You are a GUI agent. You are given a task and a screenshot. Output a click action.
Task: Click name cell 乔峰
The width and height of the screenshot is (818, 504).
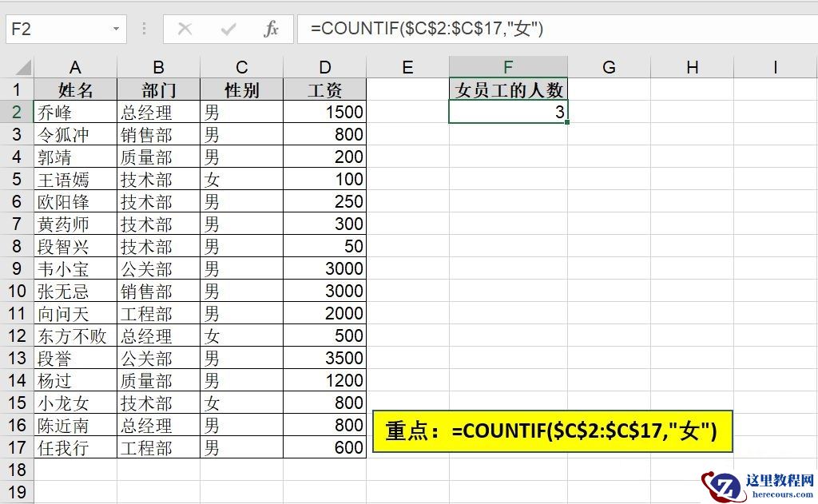point(75,112)
